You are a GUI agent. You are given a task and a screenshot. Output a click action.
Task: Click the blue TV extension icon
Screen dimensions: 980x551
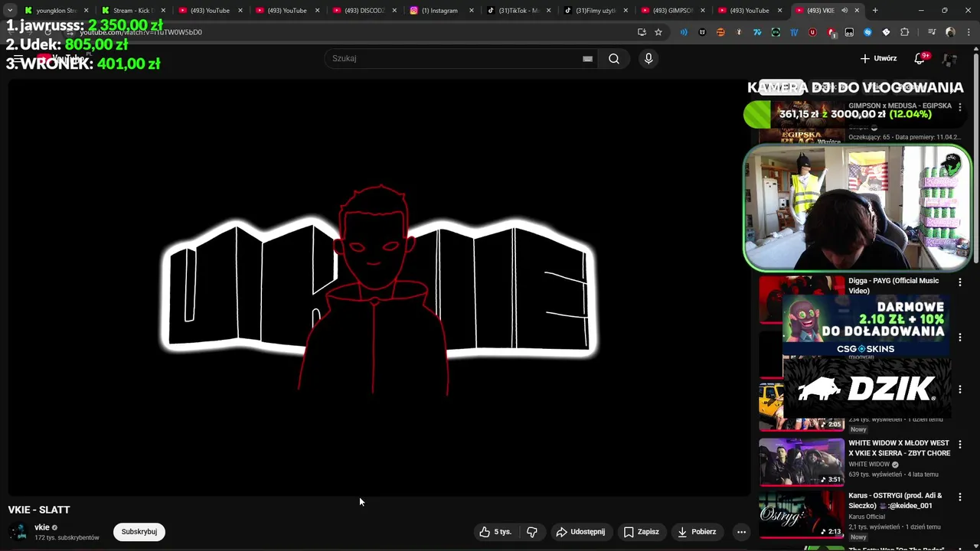794,32
